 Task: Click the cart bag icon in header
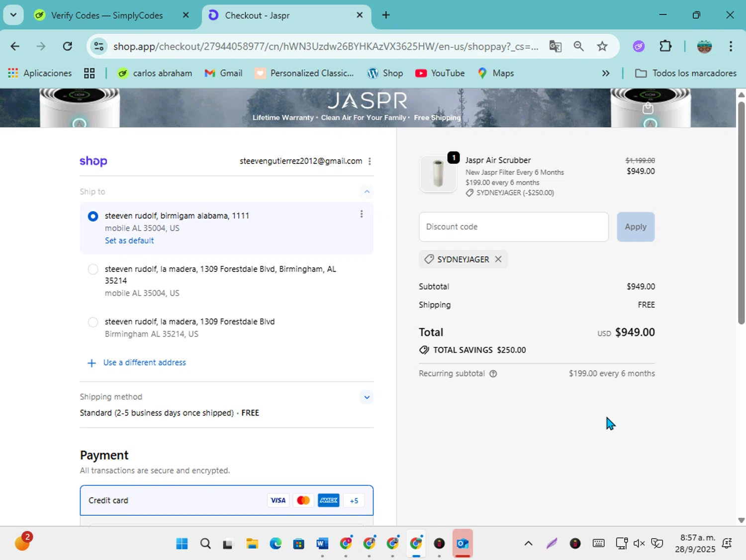click(x=648, y=108)
